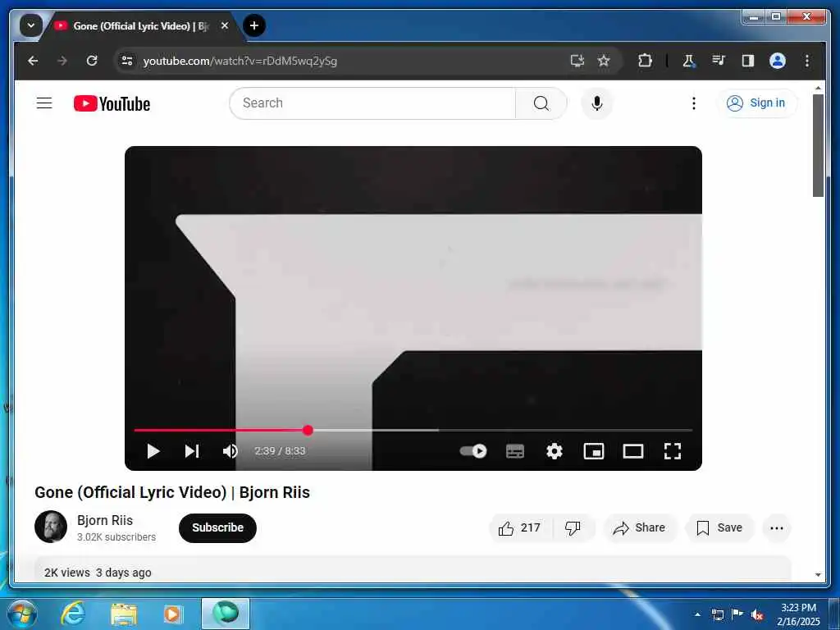840x630 pixels.
Task: Share the video
Action: [x=640, y=528]
